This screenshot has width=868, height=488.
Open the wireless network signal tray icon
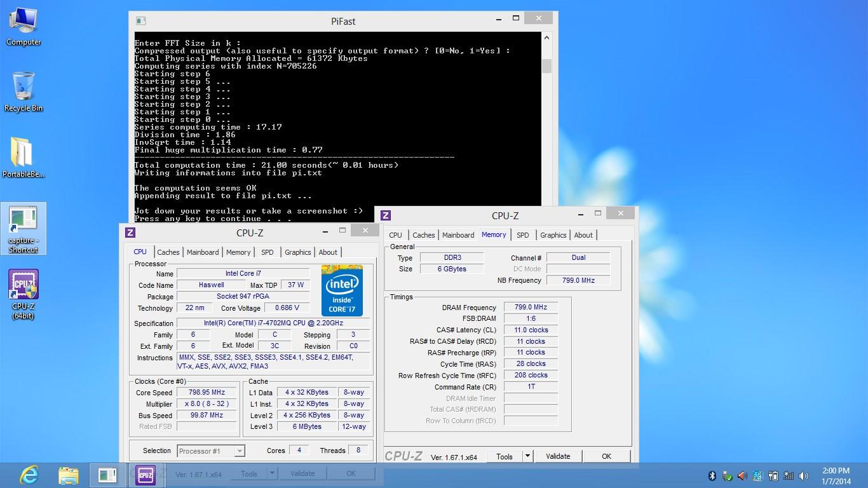[x=789, y=476]
